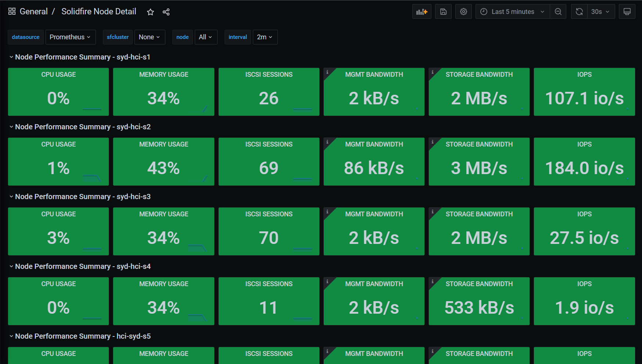
Task: Collapse the syd-hci-s1 summary row
Action: point(79,57)
